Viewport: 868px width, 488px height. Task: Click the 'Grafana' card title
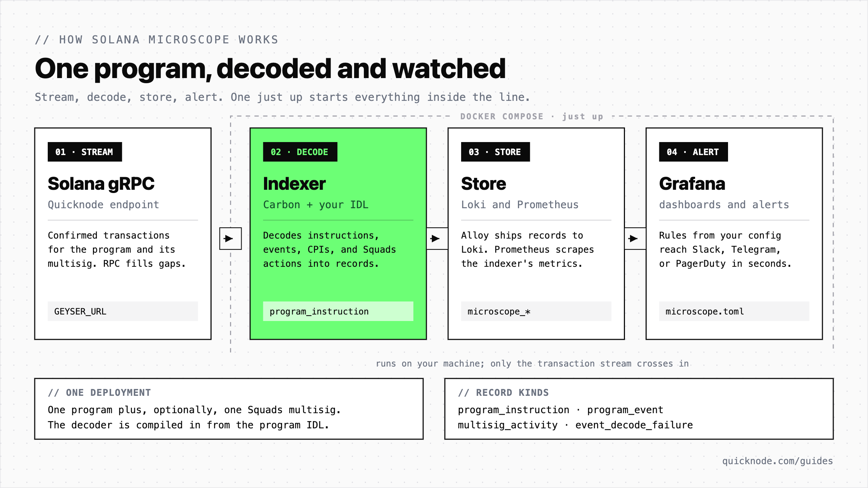click(692, 184)
